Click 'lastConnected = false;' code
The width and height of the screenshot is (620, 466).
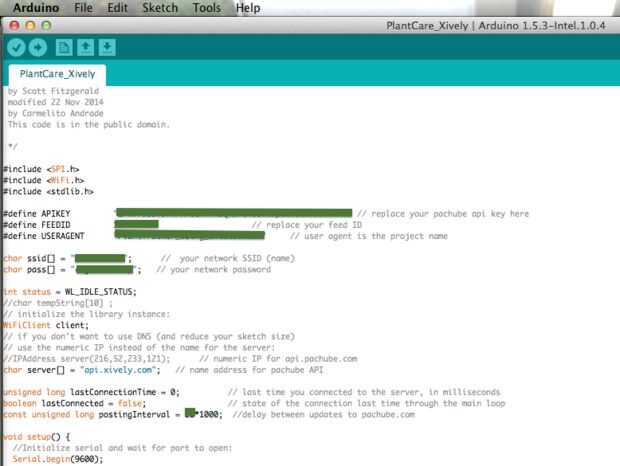[94, 403]
